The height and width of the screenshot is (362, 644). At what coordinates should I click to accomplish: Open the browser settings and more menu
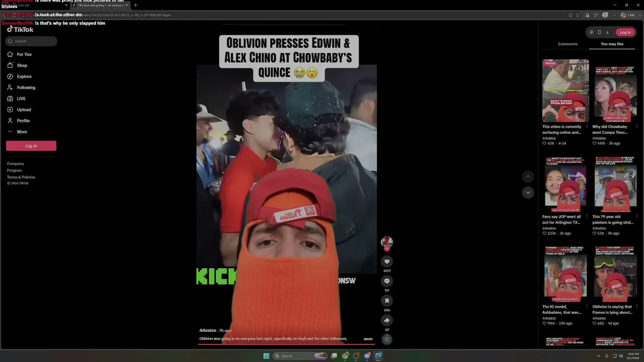pyautogui.click(x=614, y=15)
